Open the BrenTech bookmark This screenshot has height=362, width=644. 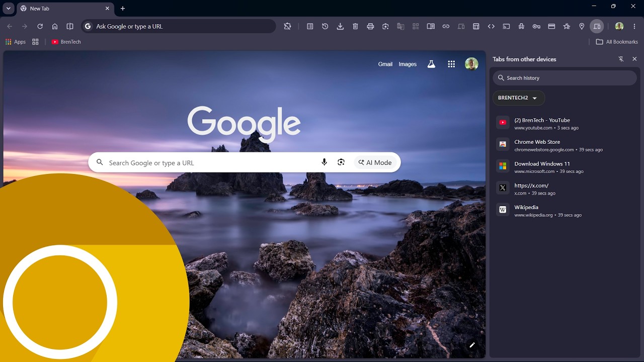pyautogui.click(x=66, y=42)
